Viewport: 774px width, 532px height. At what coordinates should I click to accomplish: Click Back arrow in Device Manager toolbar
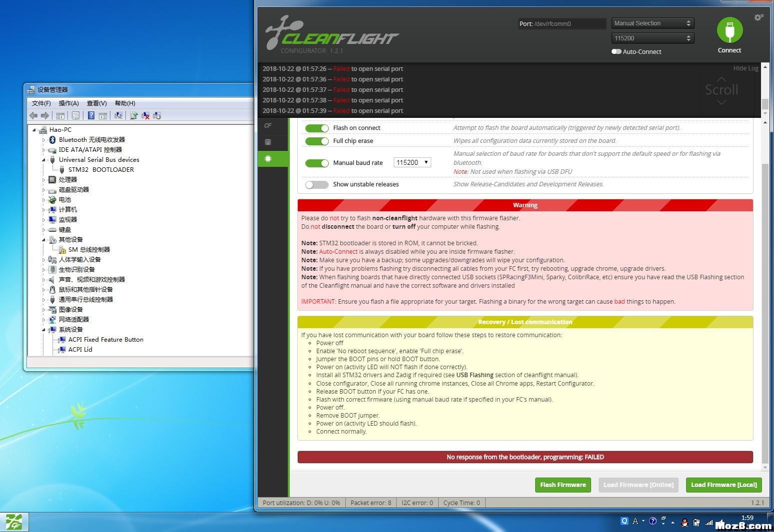pos(33,115)
